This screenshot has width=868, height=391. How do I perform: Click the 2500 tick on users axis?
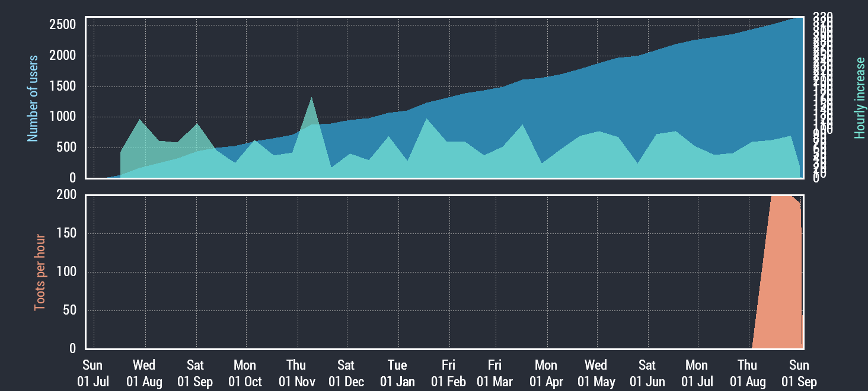click(x=63, y=25)
